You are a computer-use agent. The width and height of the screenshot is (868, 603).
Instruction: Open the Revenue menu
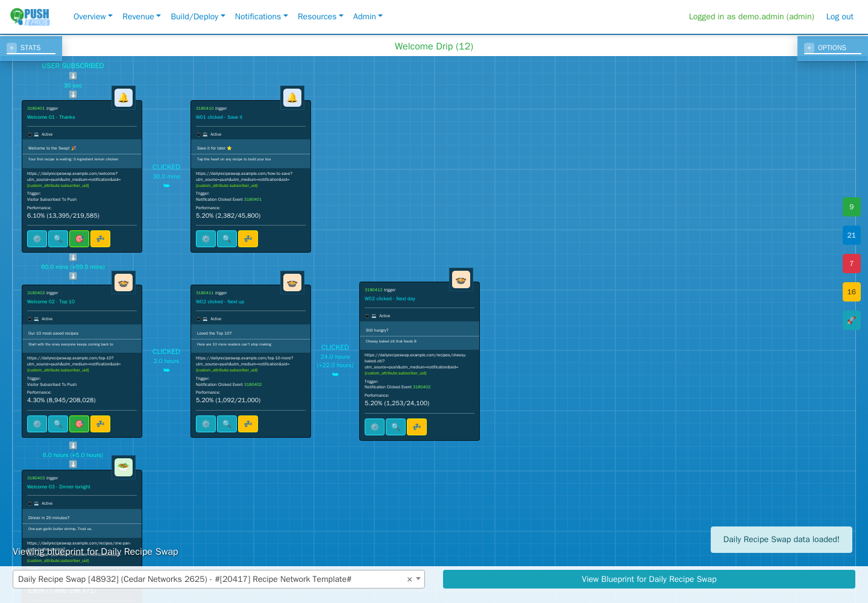(x=142, y=16)
